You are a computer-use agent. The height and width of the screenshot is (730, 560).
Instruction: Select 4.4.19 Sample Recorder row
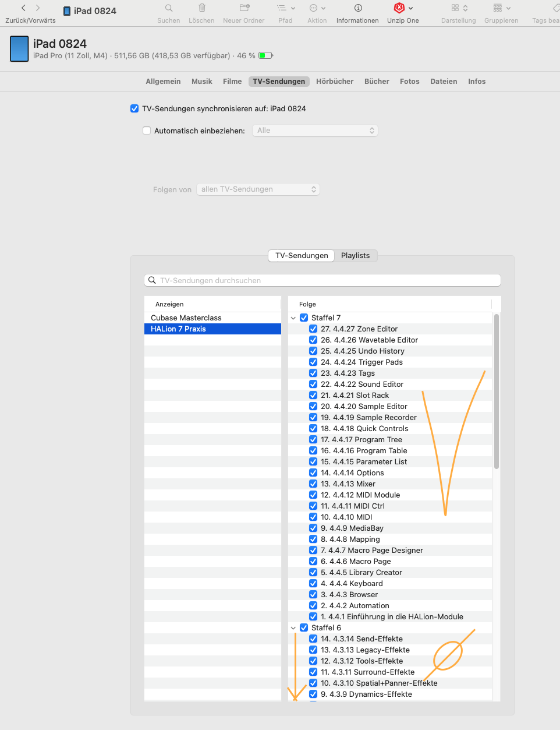[390, 417]
